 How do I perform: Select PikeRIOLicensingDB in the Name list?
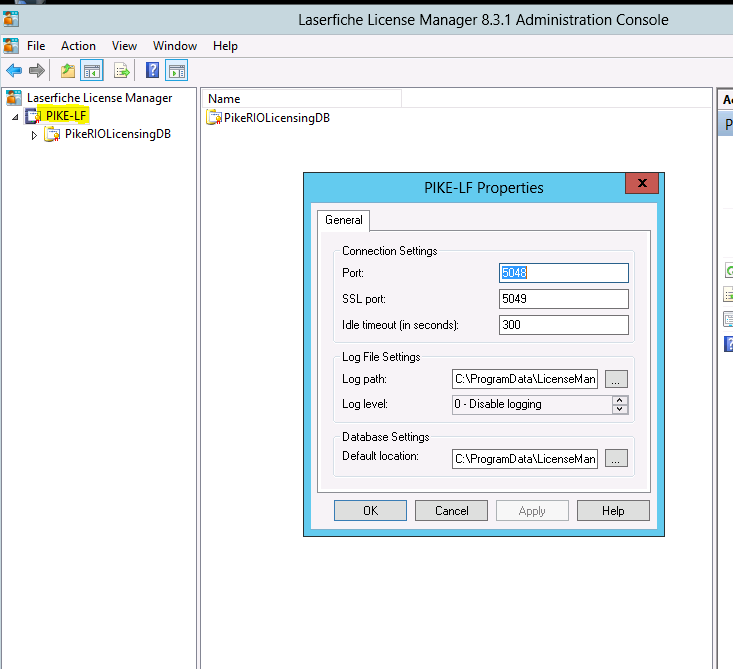coord(277,118)
